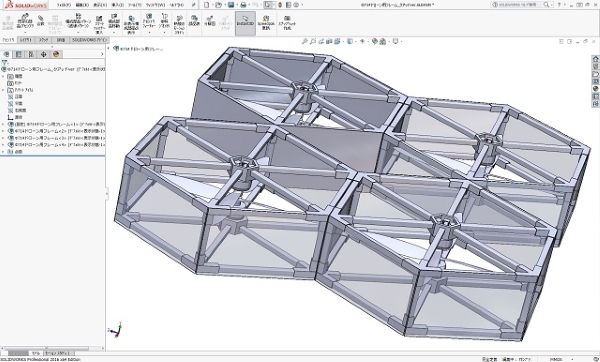
Task: Open the FeatureManager design tree tab
Action: (x=6, y=54)
